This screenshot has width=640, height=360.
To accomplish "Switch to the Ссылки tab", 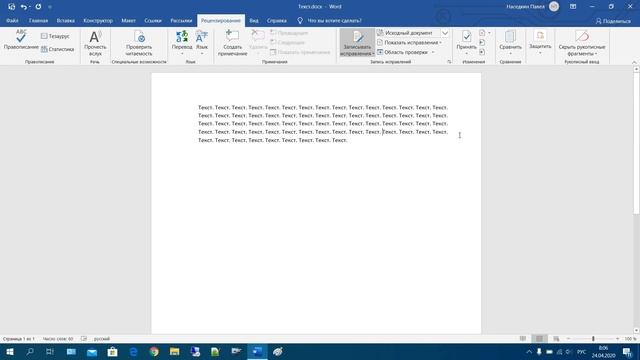I will (153, 20).
